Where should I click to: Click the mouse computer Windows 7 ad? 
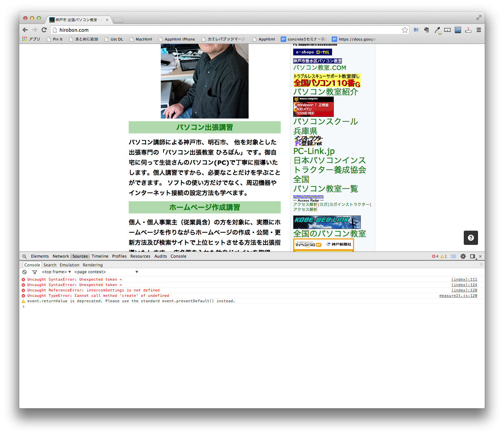(313, 107)
